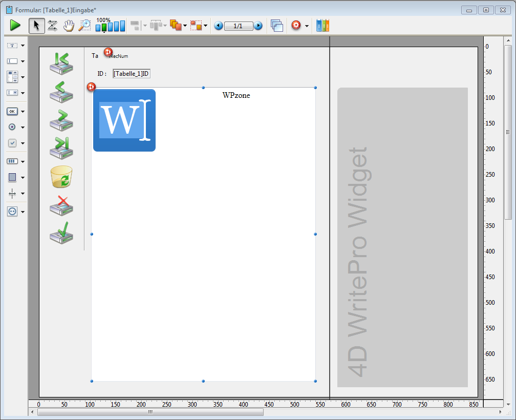Select the radio button object tool

click(12, 127)
